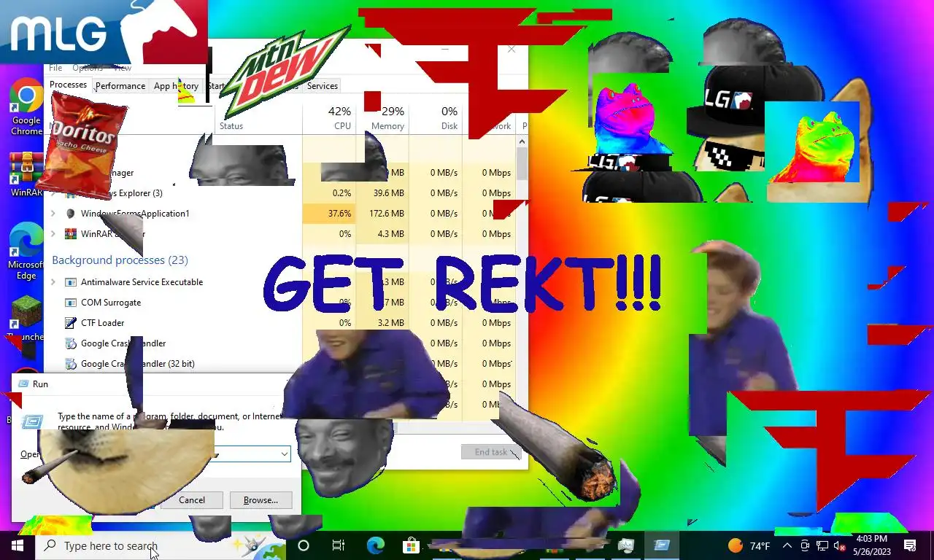
Task: Click the WinRAR archiver process icon
Action: (x=70, y=234)
